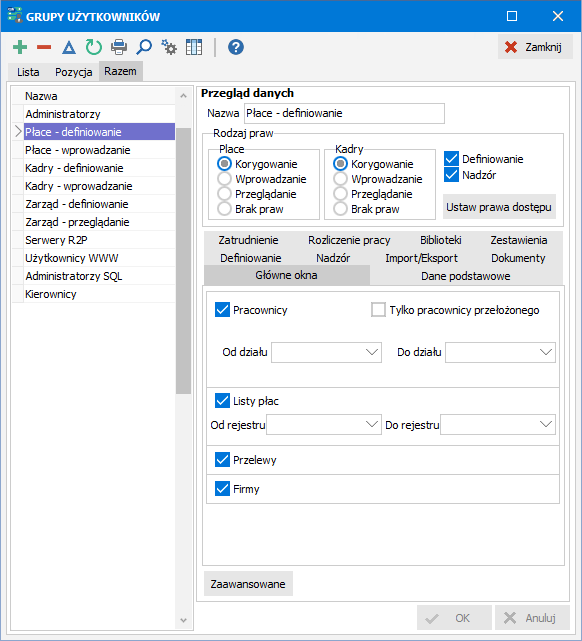Viewport: 582px width, 641px height.
Task: Open the Zaawansowane settings
Action: pos(248,584)
